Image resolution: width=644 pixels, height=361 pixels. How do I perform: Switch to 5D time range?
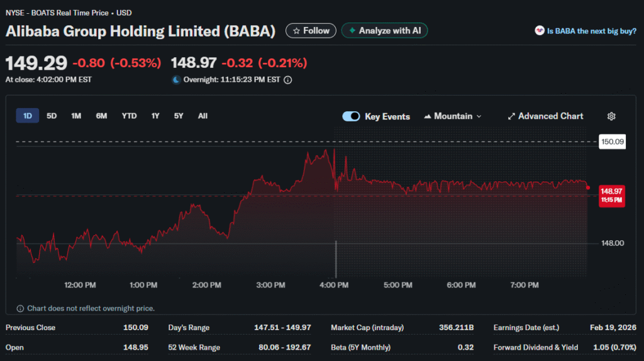click(x=52, y=116)
